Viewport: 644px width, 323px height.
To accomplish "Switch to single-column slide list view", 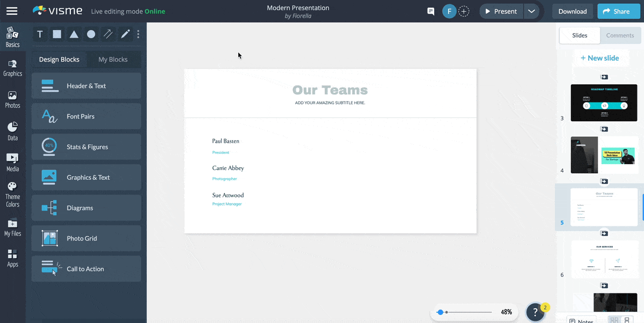I will (627, 320).
